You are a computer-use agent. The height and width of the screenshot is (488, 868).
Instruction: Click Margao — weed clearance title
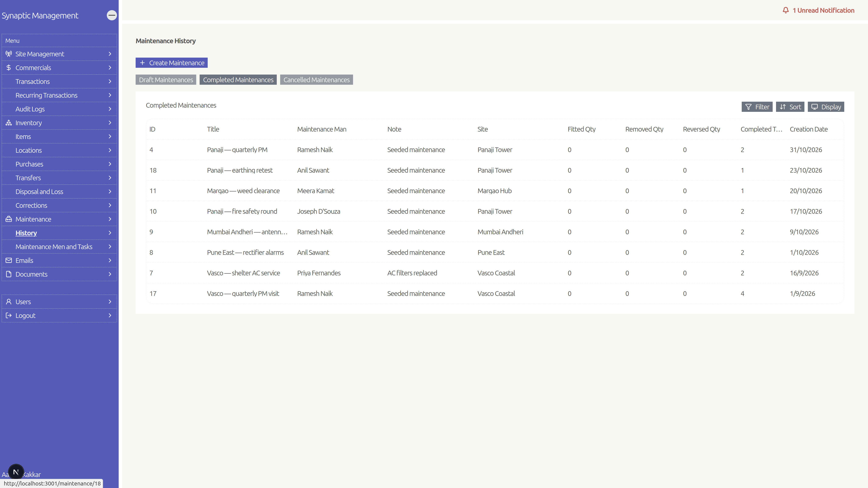243,191
